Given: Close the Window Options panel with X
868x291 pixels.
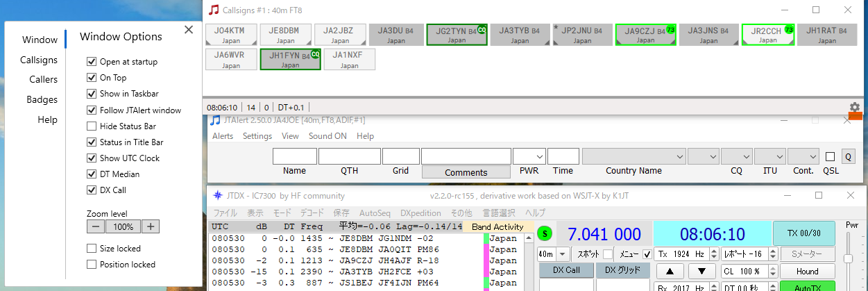Looking at the screenshot, I should (189, 29).
